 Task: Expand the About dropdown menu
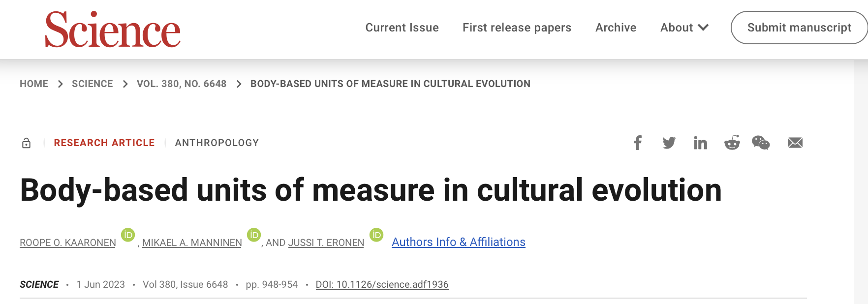684,28
